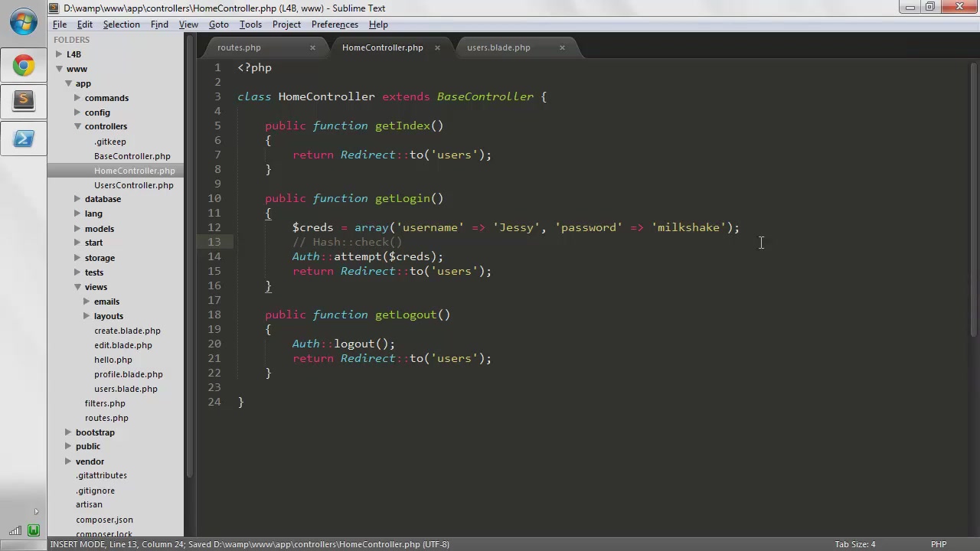This screenshot has height=551, width=980.
Task: Open PowerShell from the taskbar
Action: click(24, 139)
